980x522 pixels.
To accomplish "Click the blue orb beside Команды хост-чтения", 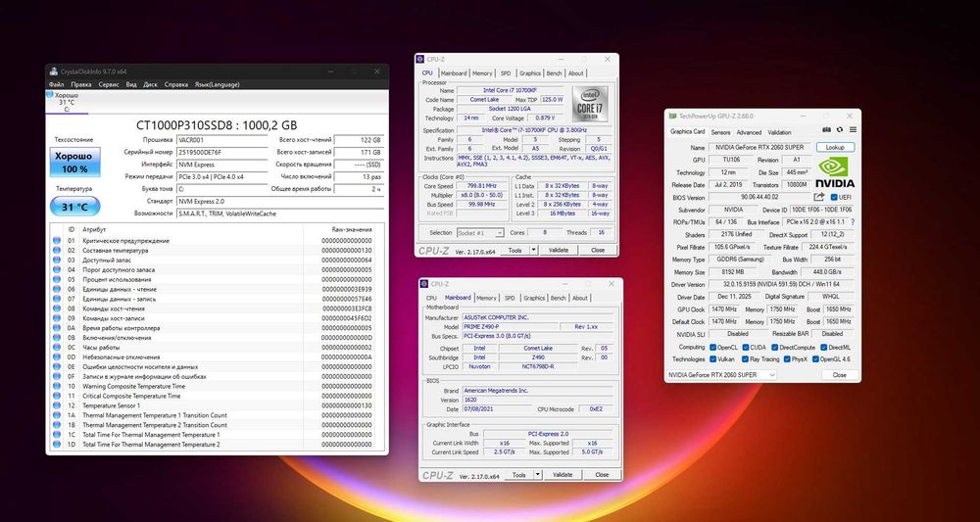I will 57,308.
